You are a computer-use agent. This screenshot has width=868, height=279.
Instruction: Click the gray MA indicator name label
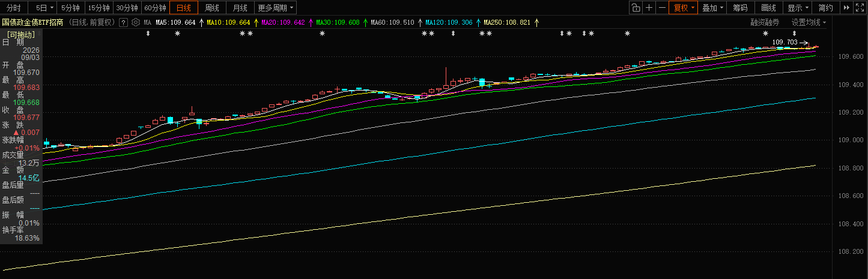click(147, 23)
